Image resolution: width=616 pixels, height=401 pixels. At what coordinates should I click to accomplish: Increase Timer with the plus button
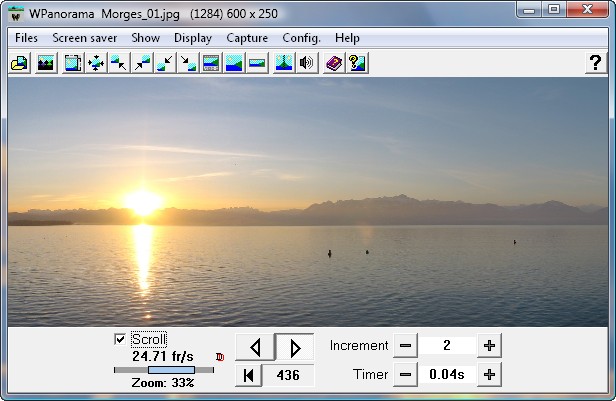click(489, 375)
